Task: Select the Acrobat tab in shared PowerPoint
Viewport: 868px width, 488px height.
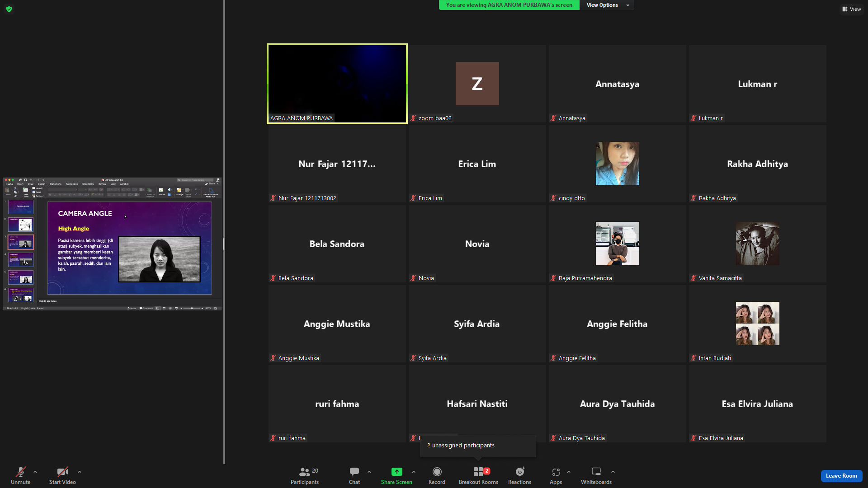Action: point(124,184)
